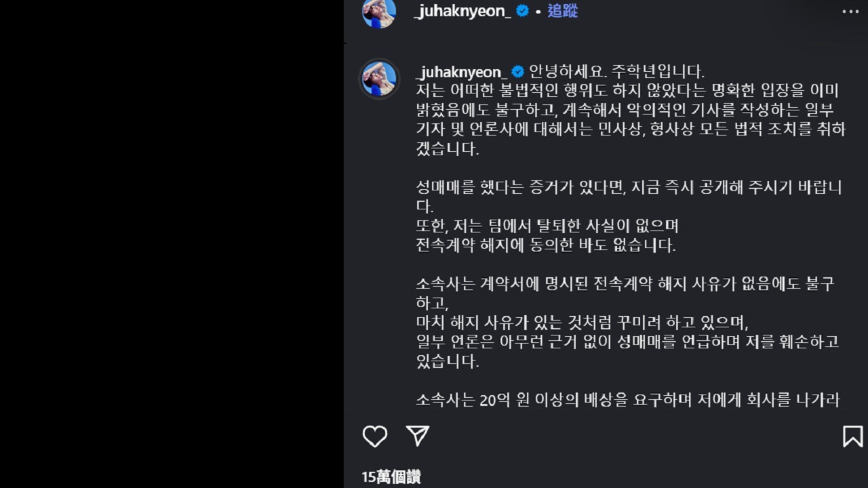Open the three-dot more options menu
This screenshot has width=868, height=488.
[x=850, y=12]
